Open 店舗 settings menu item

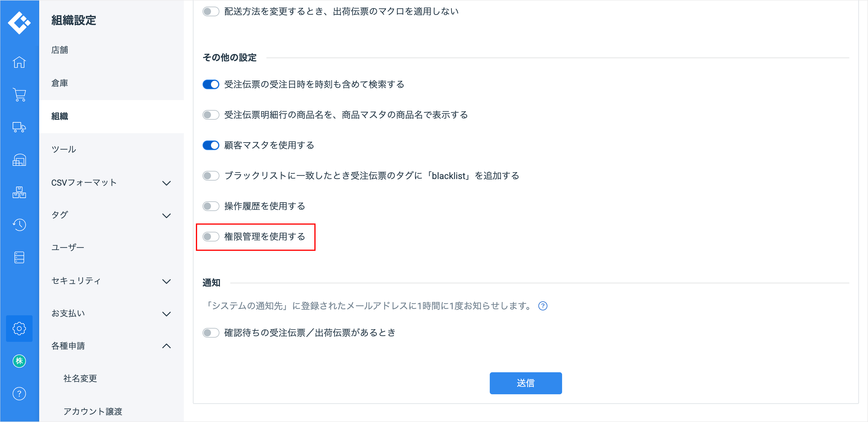click(x=112, y=50)
